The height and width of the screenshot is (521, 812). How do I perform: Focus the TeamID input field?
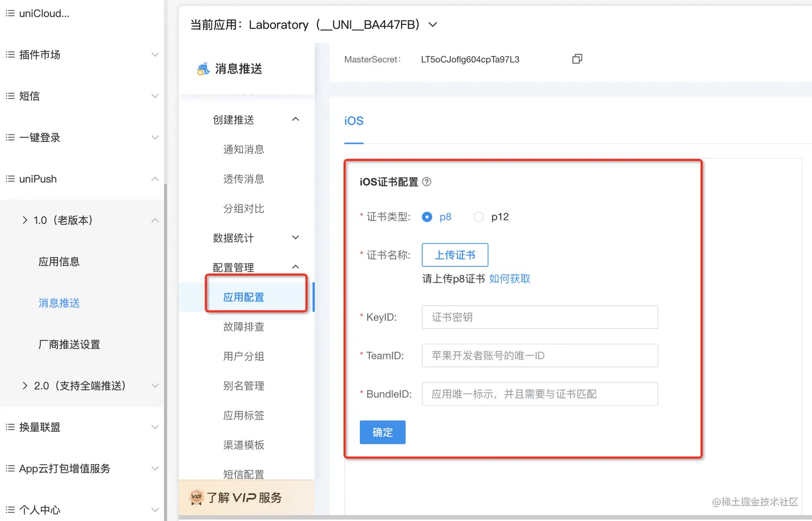tap(540, 356)
